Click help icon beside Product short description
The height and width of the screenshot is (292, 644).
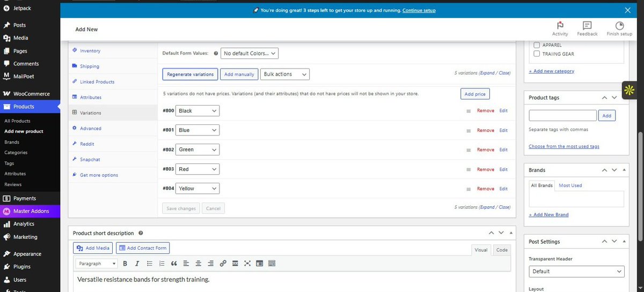point(141,233)
